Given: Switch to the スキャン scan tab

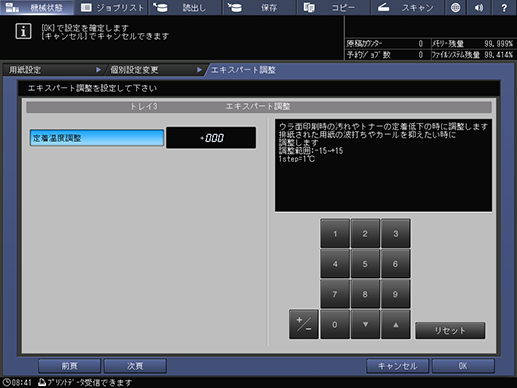Looking at the screenshot, I should click(407, 7).
